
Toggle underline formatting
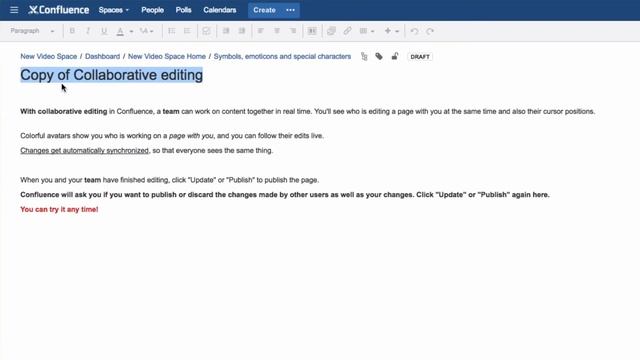click(x=104, y=31)
